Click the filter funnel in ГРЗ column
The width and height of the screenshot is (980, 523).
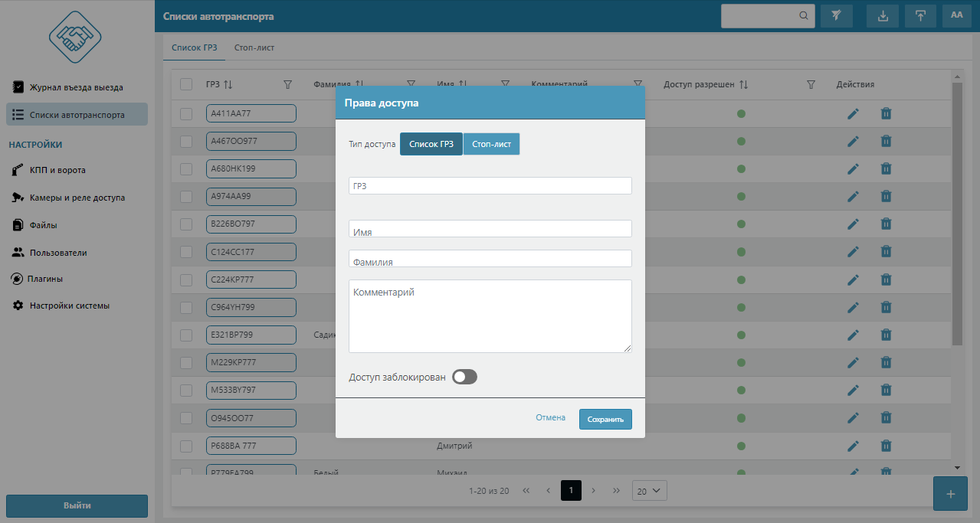coord(288,85)
